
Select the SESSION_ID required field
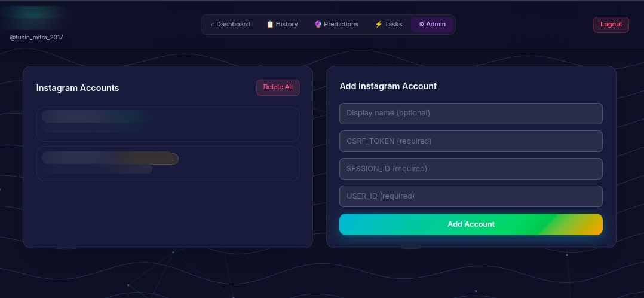pyautogui.click(x=471, y=169)
